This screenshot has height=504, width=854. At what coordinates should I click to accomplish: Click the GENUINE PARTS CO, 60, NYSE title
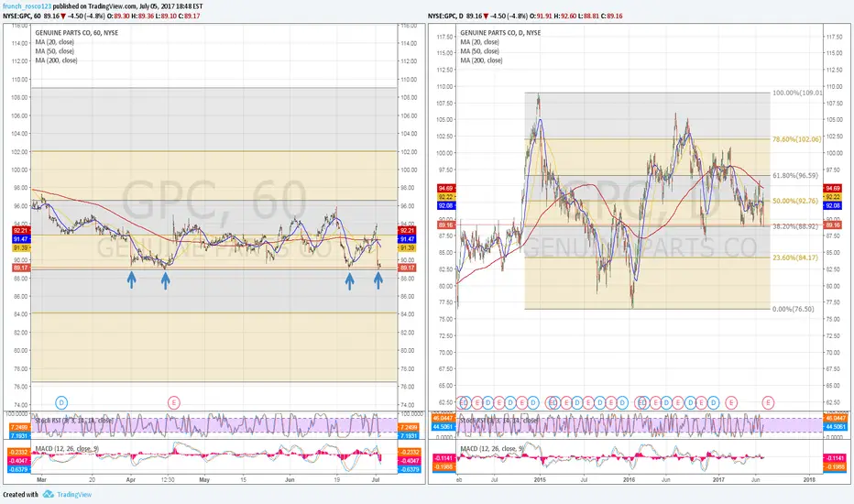77,33
